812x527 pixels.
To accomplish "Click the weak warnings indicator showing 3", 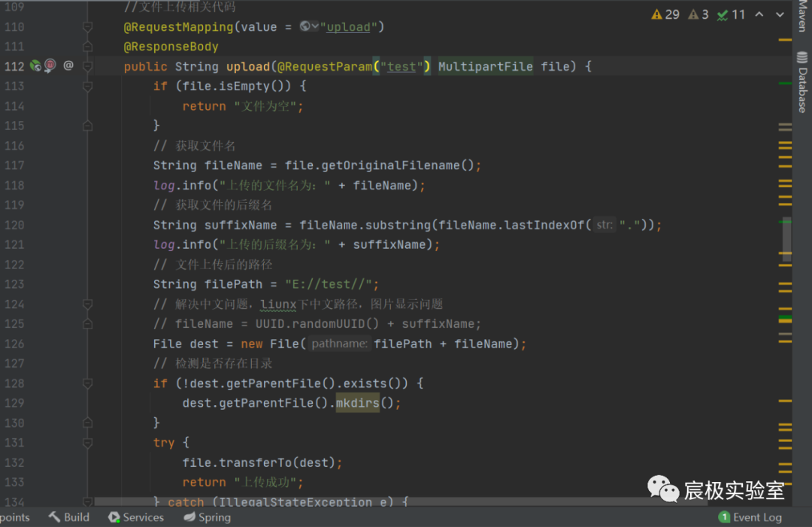I will [698, 14].
